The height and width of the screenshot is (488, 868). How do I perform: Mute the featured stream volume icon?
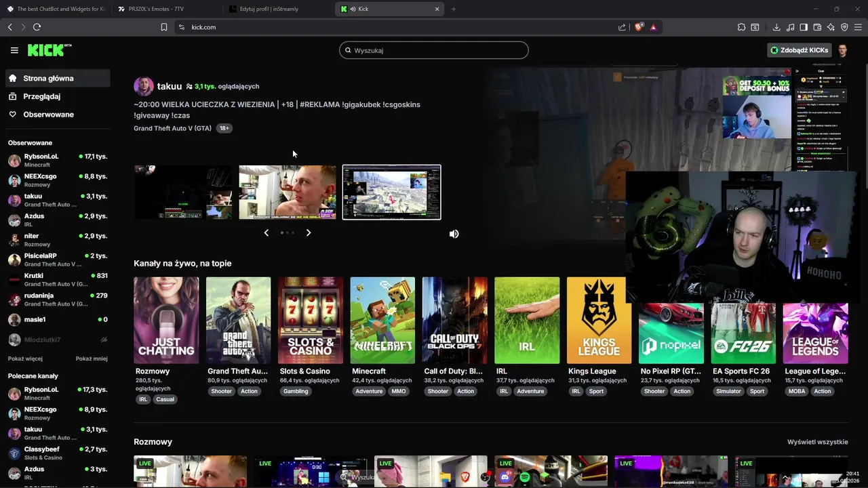[454, 234]
